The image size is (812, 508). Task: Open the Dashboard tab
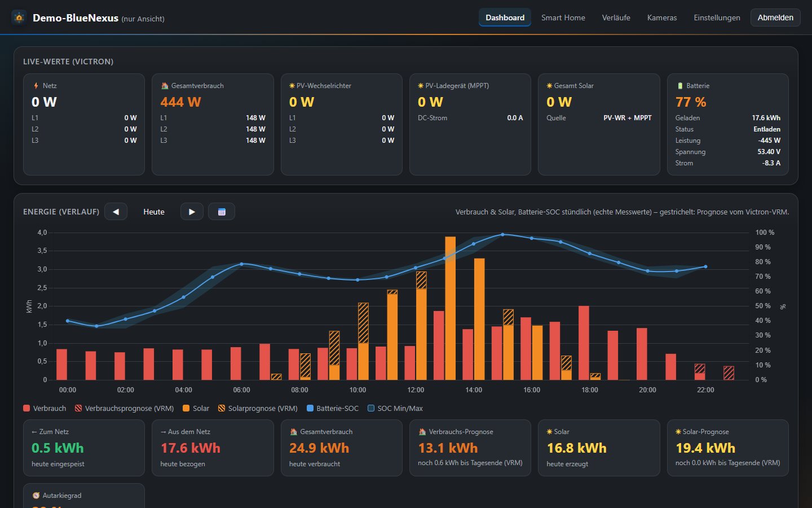pos(505,17)
